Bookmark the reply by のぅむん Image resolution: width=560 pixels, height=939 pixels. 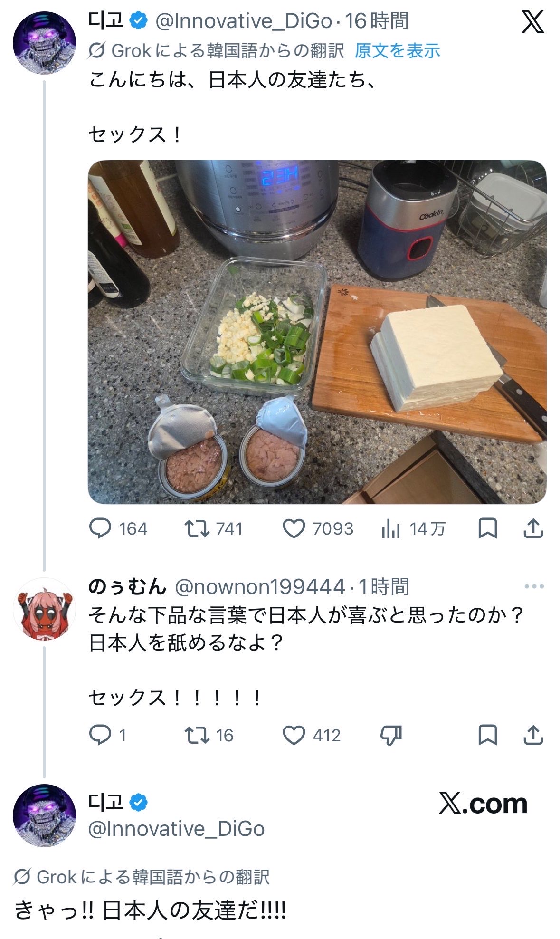point(487,735)
